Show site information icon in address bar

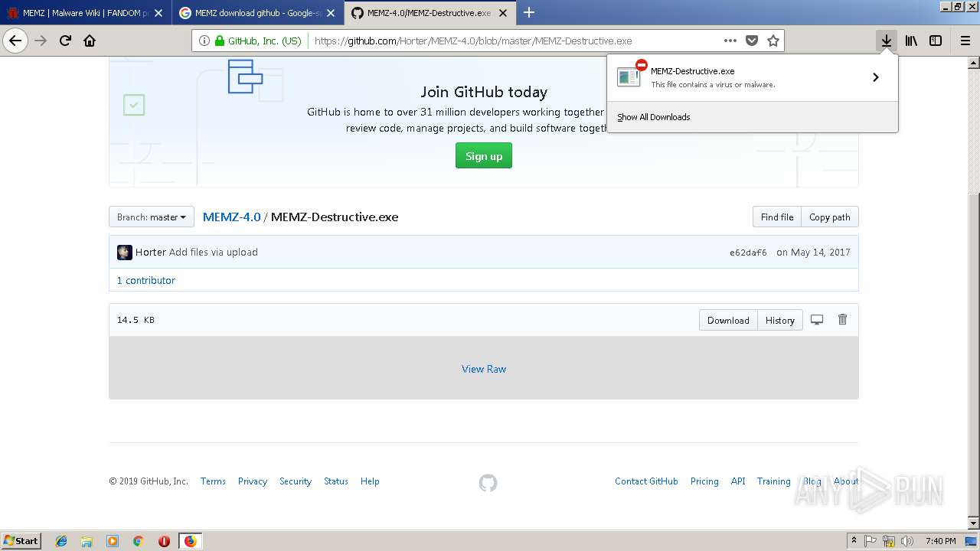(x=204, y=41)
